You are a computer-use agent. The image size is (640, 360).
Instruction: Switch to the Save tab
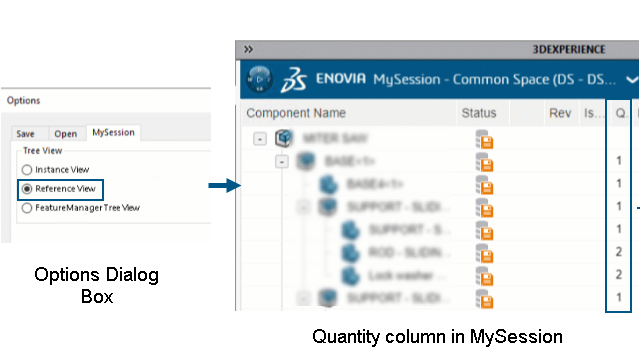[x=25, y=134]
